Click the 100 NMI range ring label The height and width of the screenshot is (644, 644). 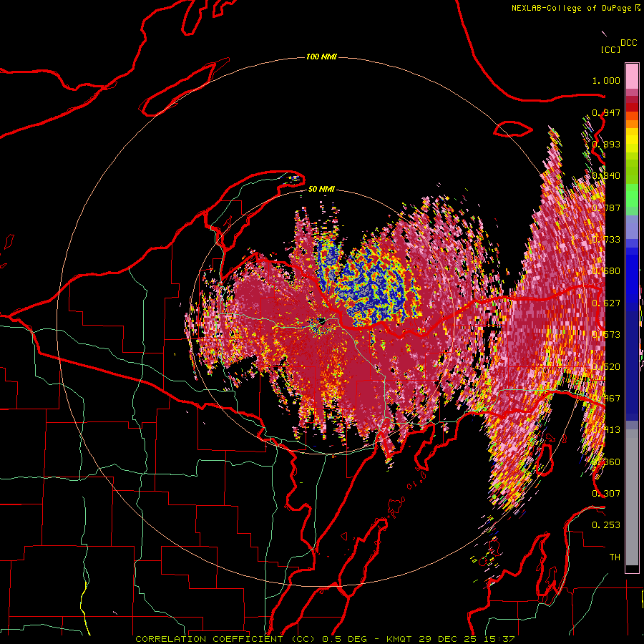321,57
